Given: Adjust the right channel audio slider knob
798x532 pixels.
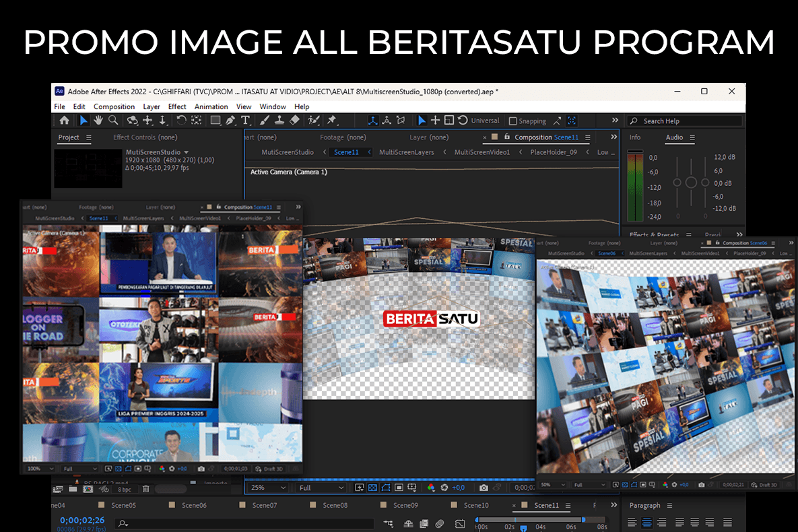Looking at the screenshot, I should pyautogui.click(x=705, y=182).
